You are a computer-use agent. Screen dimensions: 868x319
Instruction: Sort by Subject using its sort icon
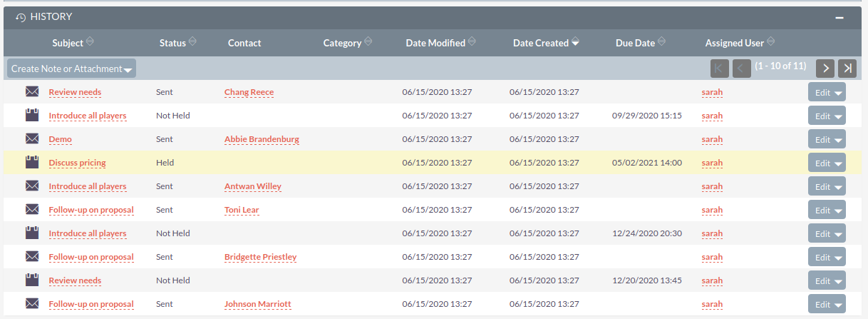point(90,42)
